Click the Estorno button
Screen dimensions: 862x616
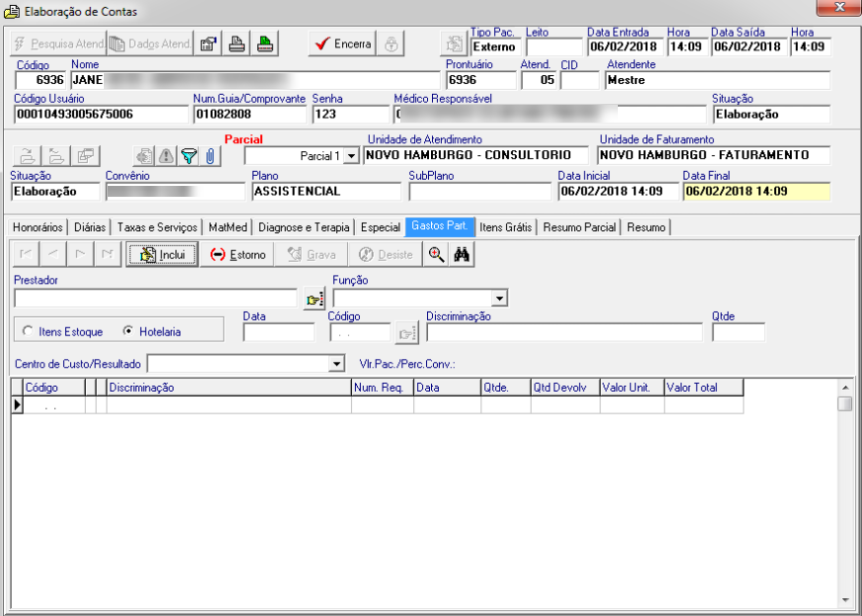coord(237,255)
